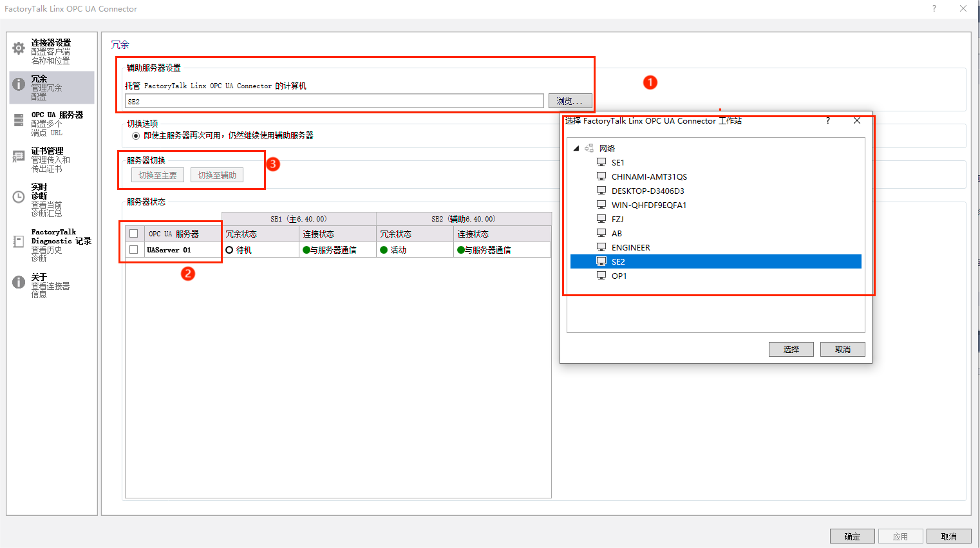Image resolution: width=980 pixels, height=548 pixels.
Task: Click 取消 button at bottom of main window
Action: (x=949, y=536)
